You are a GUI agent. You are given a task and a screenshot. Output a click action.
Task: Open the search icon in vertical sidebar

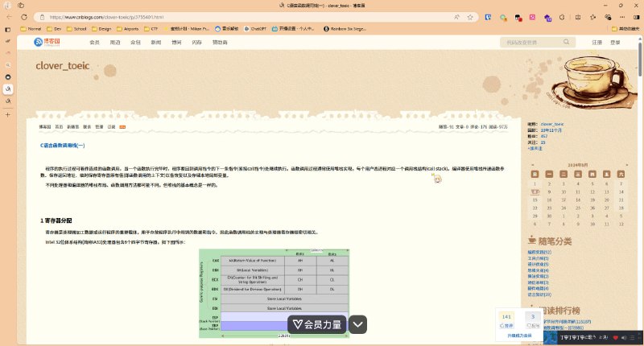(x=8, y=65)
